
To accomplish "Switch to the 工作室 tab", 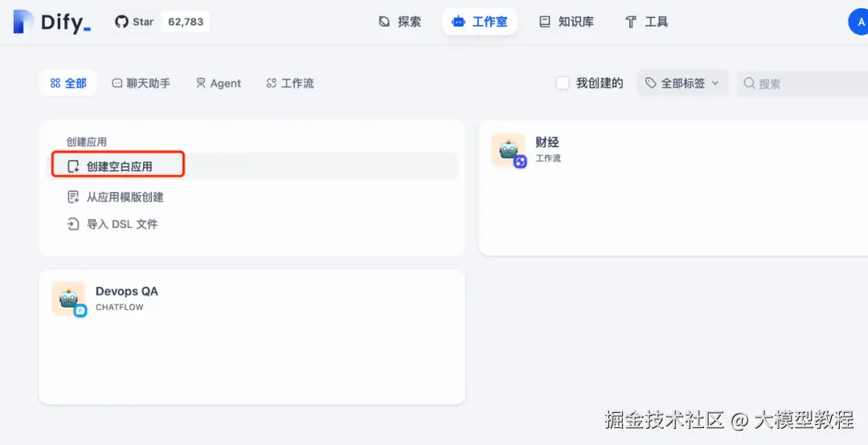I will [x=479, y=22].
